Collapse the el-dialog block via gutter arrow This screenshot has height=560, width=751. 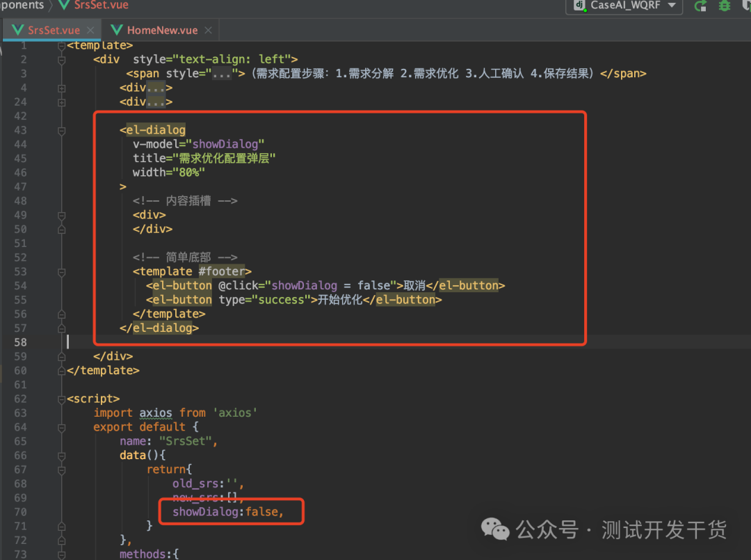click(x=61, y=129)
